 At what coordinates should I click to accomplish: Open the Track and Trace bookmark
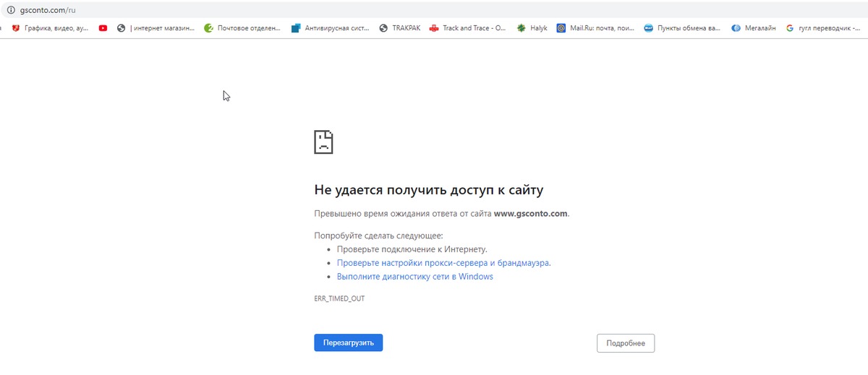[467, 28]
